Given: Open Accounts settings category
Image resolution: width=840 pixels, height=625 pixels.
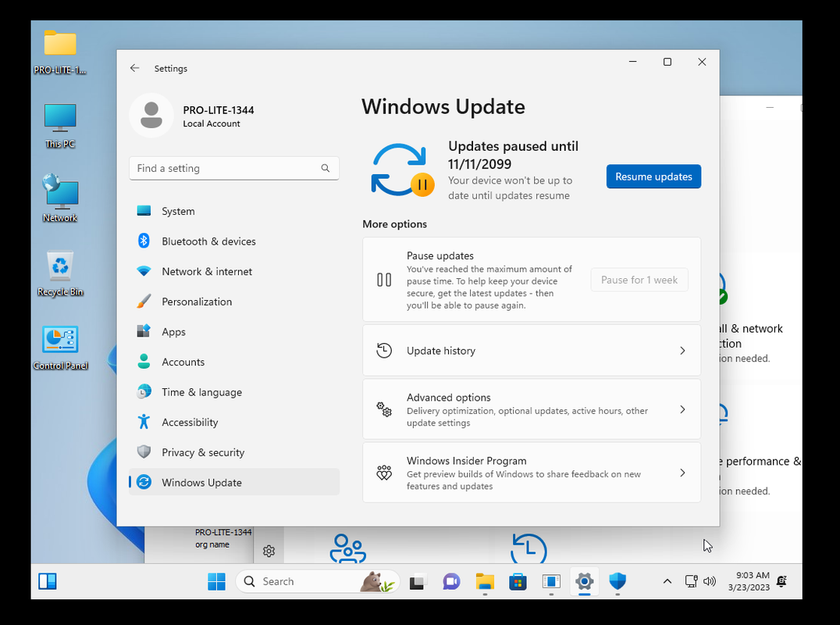Looking at the screenshot, I should click(234, 362).
